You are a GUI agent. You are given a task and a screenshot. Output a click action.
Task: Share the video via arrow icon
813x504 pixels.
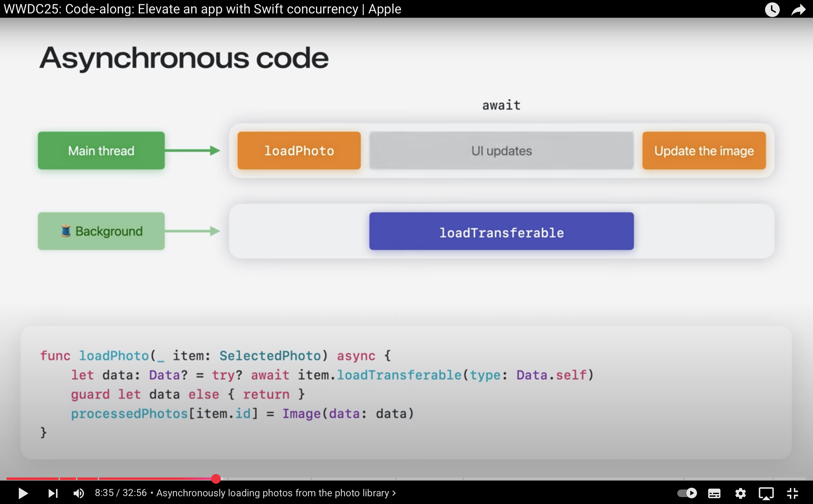[799, 9]
